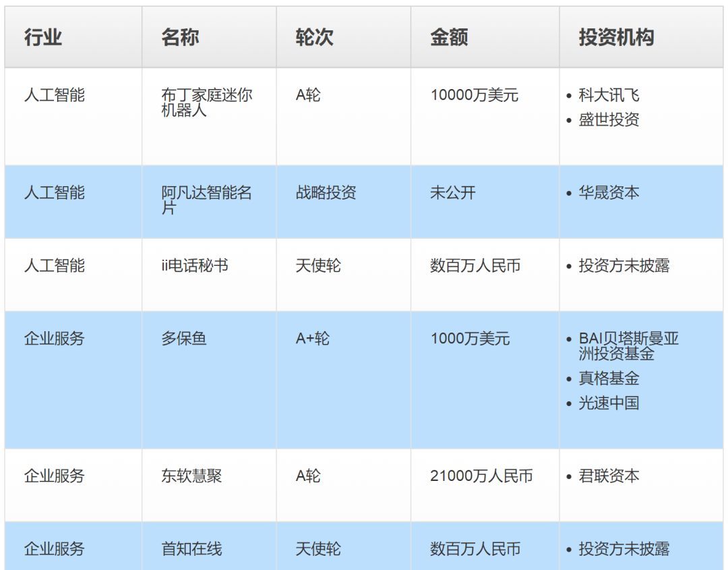Click the 金额 column header
Viewport: 728px width, 570px height.
pos(449,38)
